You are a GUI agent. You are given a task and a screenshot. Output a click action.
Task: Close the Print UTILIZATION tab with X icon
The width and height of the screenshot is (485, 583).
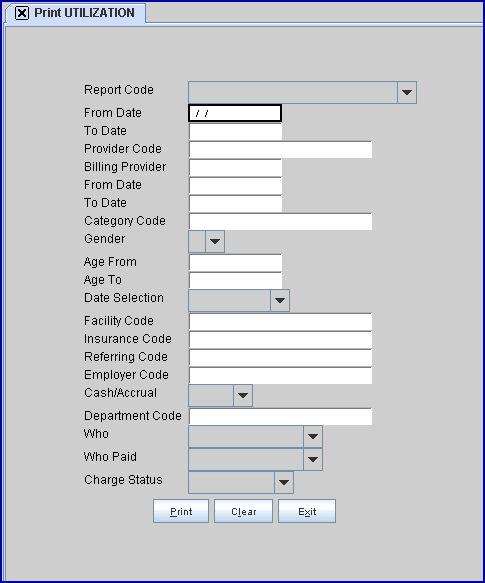22,13
